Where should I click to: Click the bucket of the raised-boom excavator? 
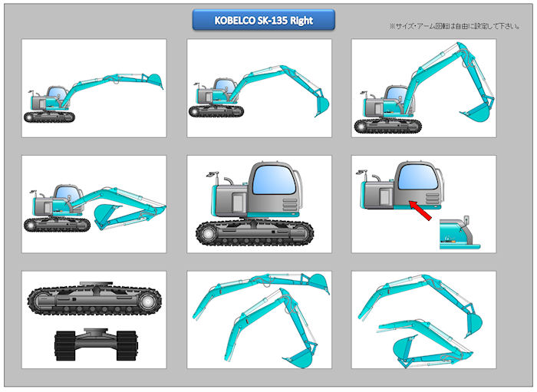click(x=476, y=112)
